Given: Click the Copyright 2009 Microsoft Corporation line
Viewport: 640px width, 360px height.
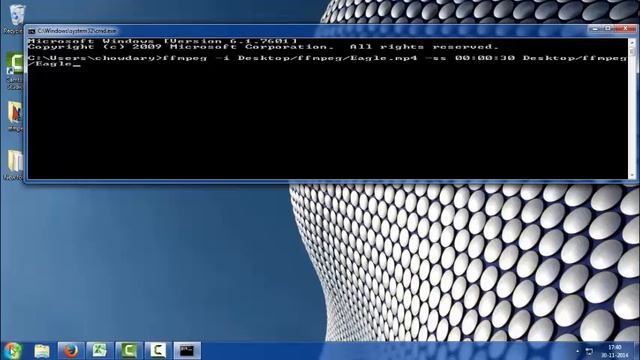Looking at the screenshot, I should coord(263,47).
